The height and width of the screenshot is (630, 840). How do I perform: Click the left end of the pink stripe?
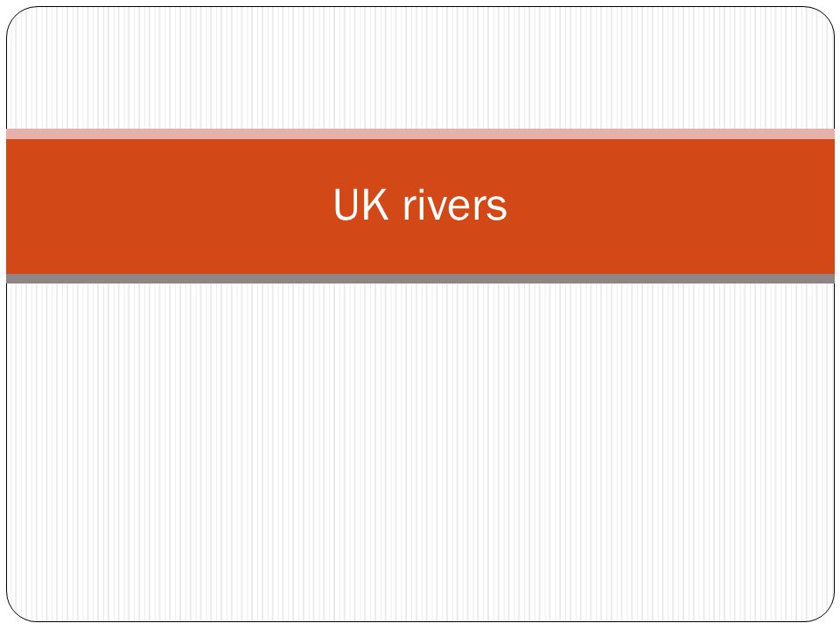pos(11,134)
